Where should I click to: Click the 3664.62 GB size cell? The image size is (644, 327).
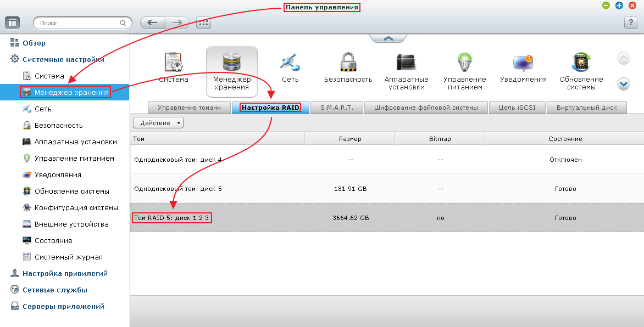pyautogui.click(x=351, y=218)
